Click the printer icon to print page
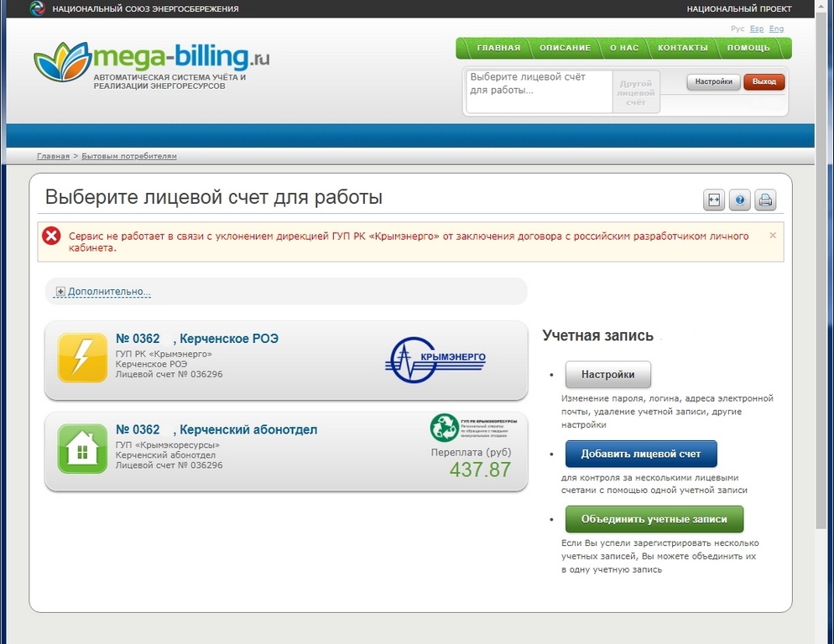 click(x=765, y=200)
